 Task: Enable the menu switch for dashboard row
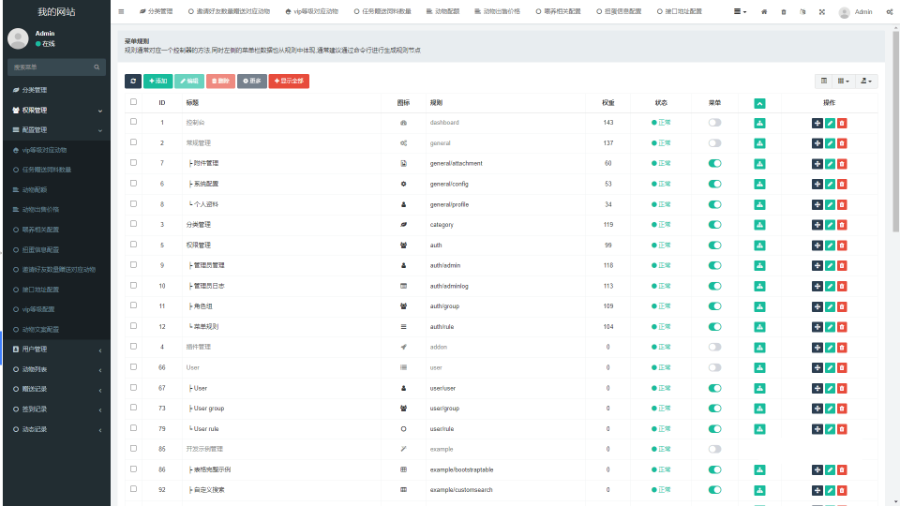(714, 122)
